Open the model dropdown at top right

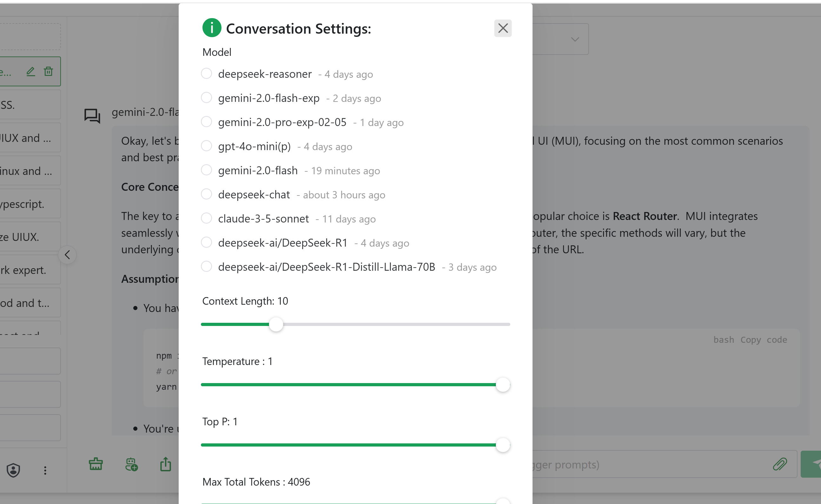tap(574, 39)
